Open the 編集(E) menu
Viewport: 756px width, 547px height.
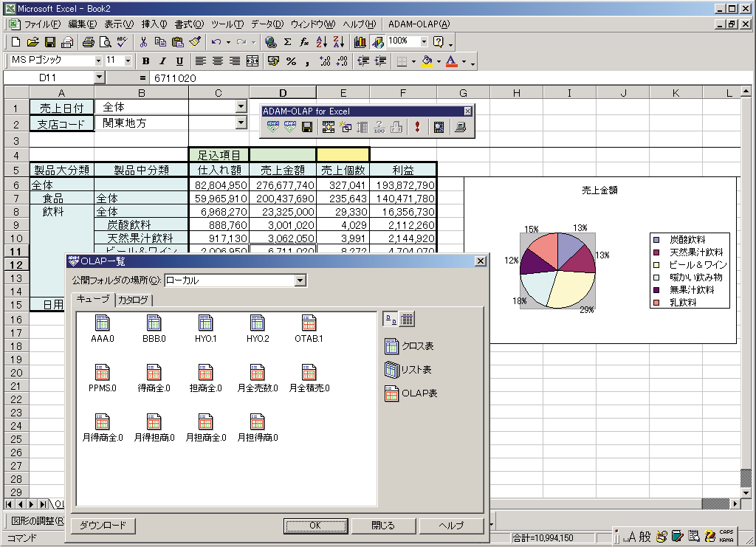click(x=83, y=24)
